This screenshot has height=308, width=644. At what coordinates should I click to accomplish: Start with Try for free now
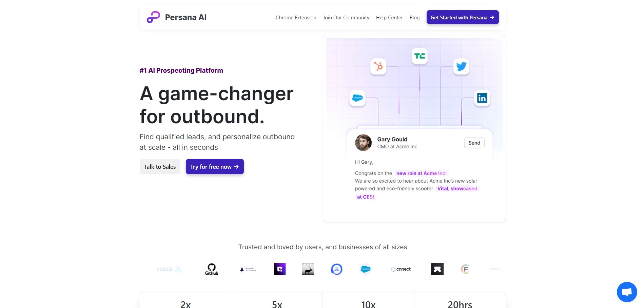215,166
